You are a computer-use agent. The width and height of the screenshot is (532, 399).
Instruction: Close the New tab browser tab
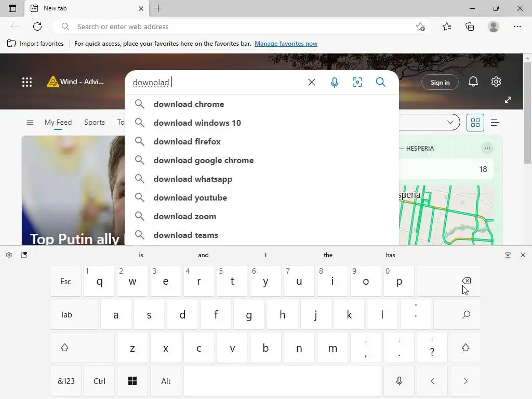pyautogui.click(x=141, y=8)
